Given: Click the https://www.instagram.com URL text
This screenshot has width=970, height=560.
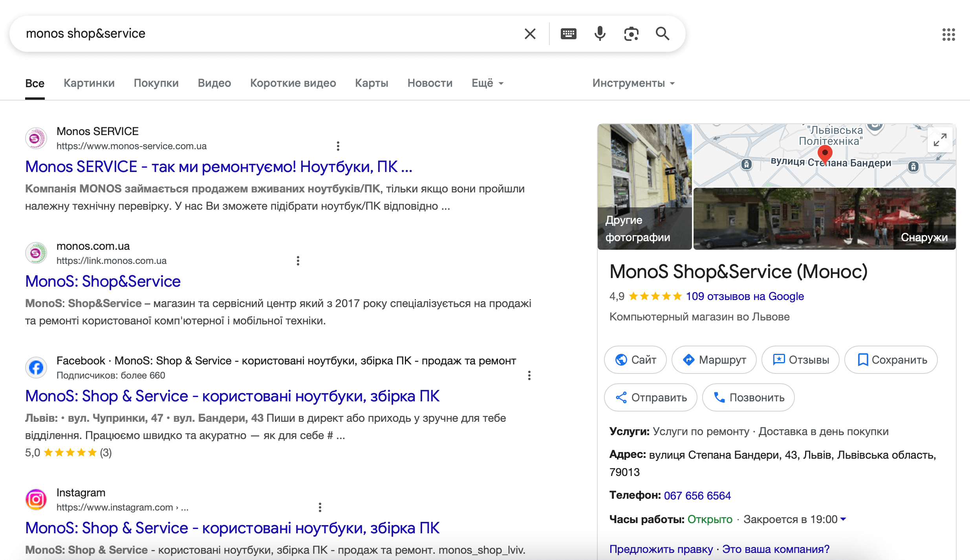Looking at the screenshot, I should (x=115, y=507).
